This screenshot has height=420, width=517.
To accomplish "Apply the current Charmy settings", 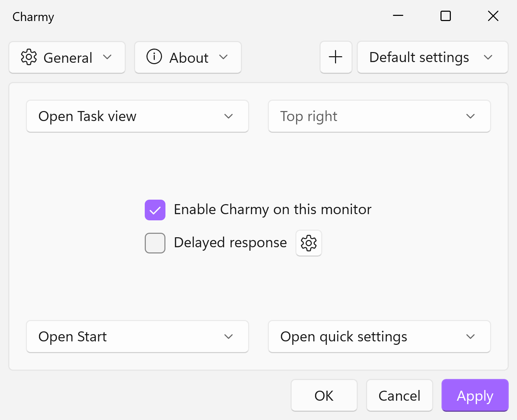I will click(475, 395).
